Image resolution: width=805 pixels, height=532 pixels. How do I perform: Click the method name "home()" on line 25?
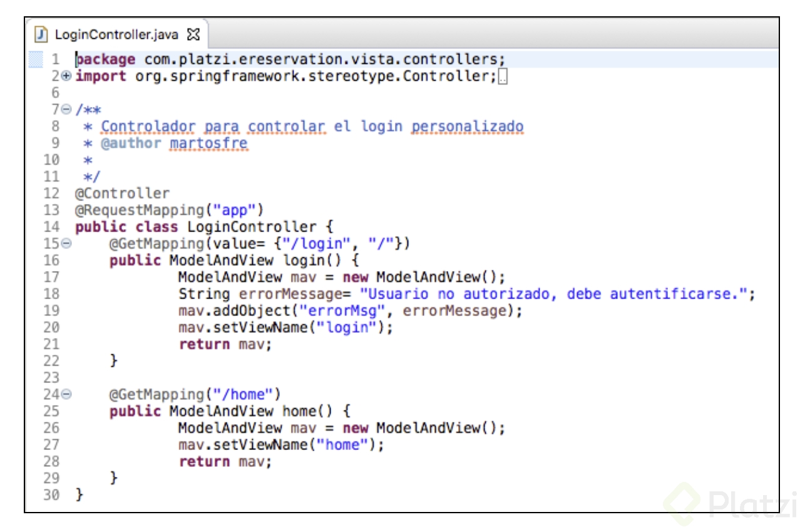click(x=308, y=412)
